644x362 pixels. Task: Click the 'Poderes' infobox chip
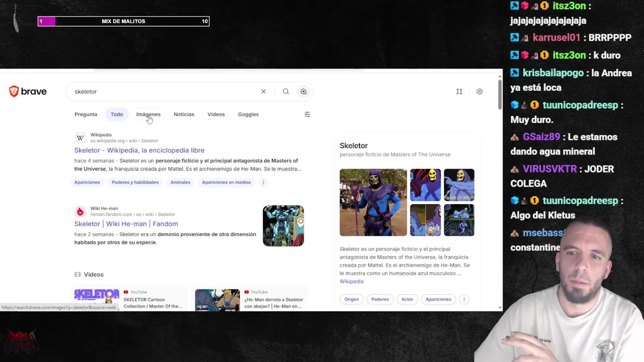(x=380, y=299)
